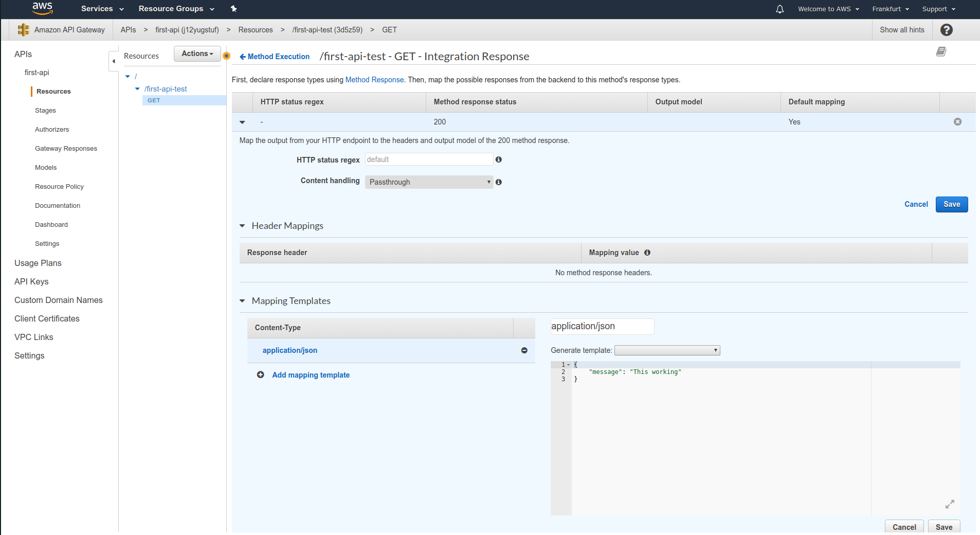Open the Welcome to AWS account menu
The width and height of the screenshot is (980, 535).
pyautogui.click(x=828, y=9)
